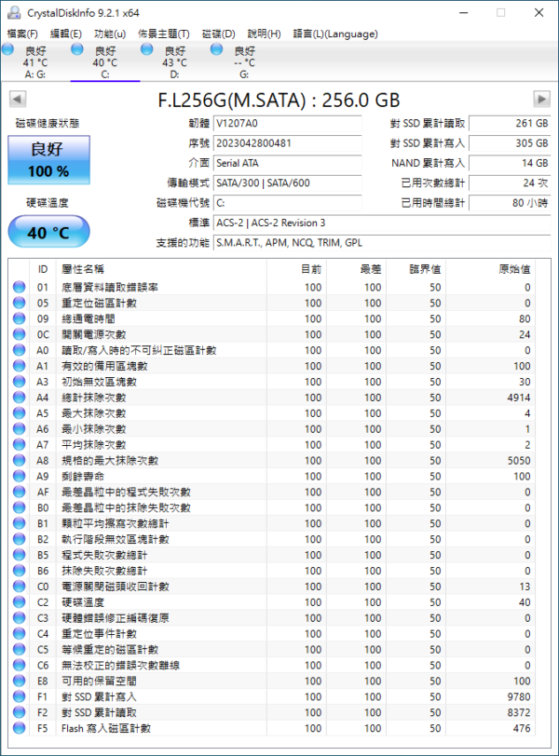559x756 pixels.
Task: Open the 功能 function menu
Action: pos(110,34)
